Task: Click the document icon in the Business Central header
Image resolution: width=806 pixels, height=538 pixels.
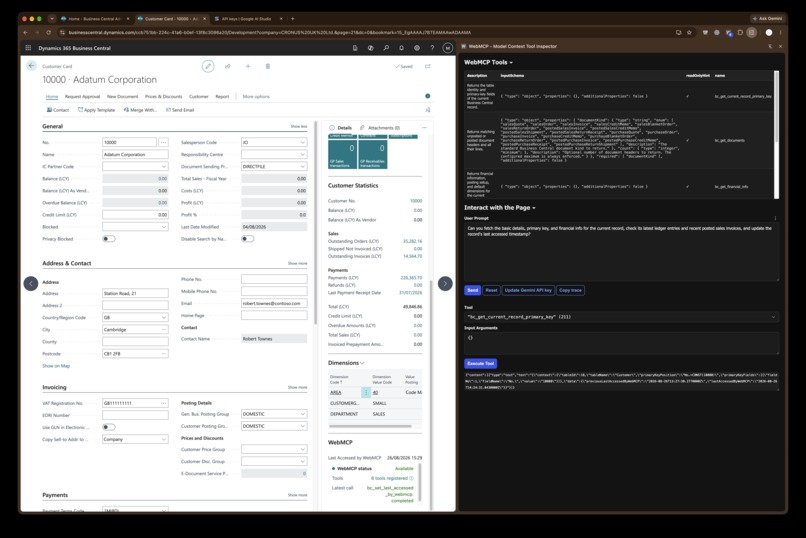Action: [x=355, y=48]
